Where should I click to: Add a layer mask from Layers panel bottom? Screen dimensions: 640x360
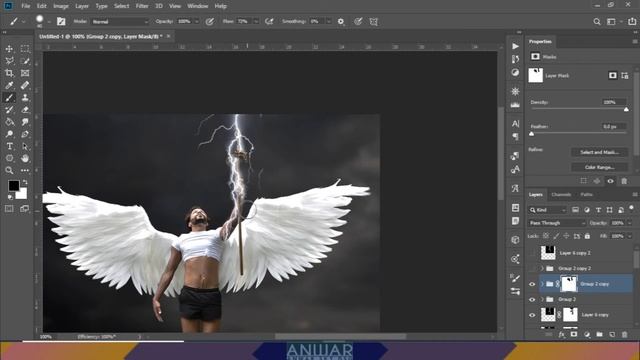(x=574, y=334)
